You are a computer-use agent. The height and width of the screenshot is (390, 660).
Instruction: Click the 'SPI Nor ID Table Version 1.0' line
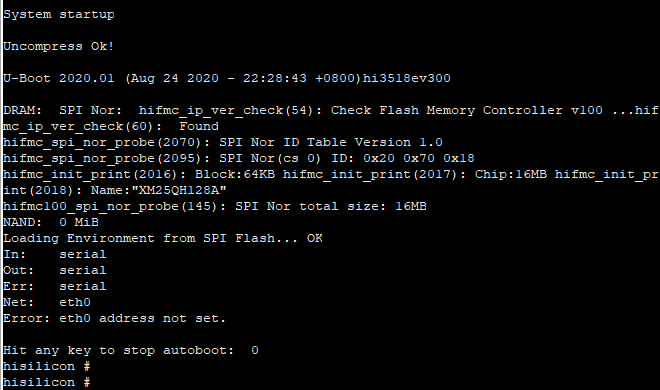[223, 142]
